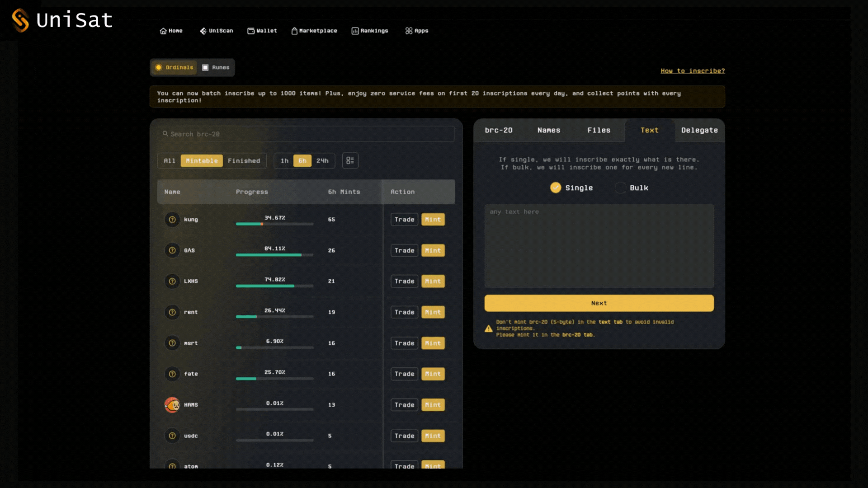Open the Home nav item
Screen dimensions: 868x488
tap(171, 31)
